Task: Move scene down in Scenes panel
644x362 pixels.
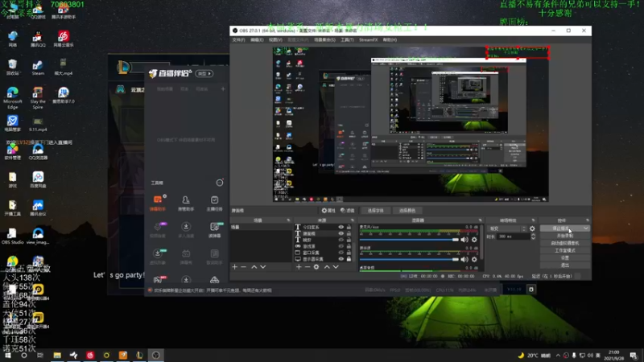Action: click(263, 267)
